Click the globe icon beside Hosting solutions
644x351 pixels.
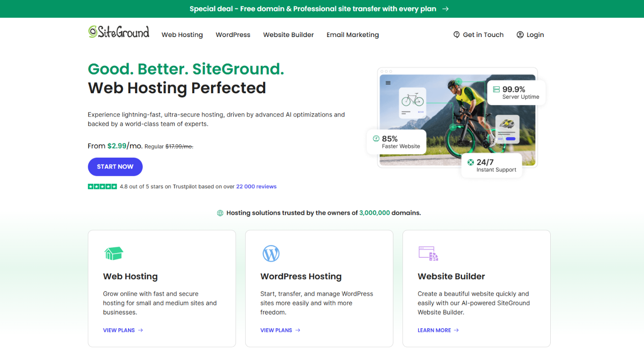coord(220,213)
